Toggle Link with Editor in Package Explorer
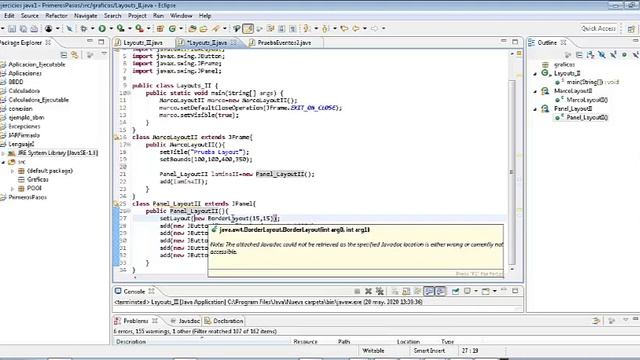The image size is (640, 360). click(75, 55)
